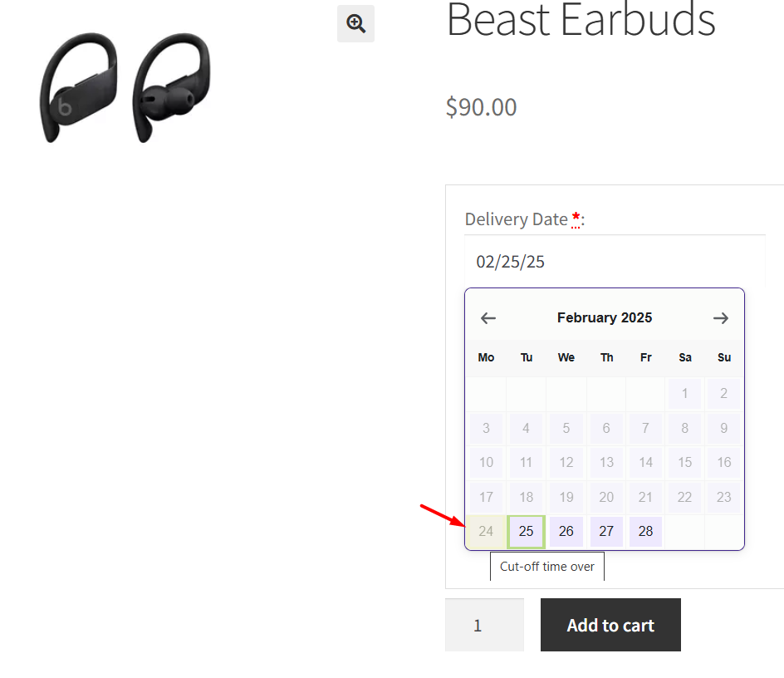Click disabled Saturday February 1
Viewport: 784px width, 678px height.
coord(685,393)
